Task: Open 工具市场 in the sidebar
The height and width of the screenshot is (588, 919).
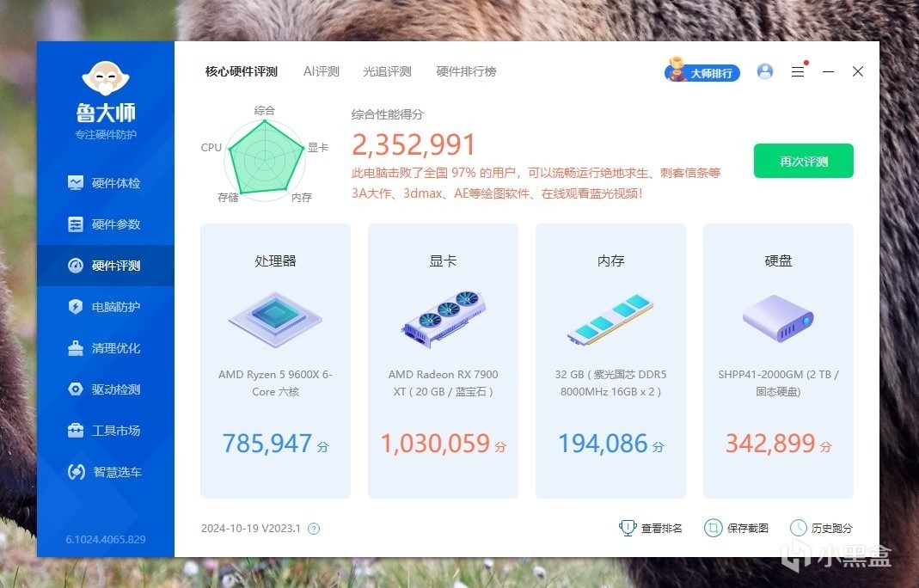Action: pyautogui.click(x=106, y=431)
